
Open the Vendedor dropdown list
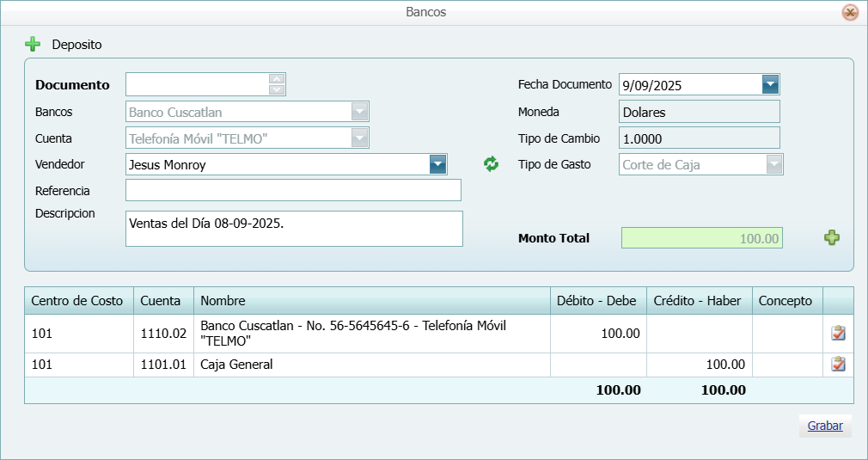click(x=438, y=164)
